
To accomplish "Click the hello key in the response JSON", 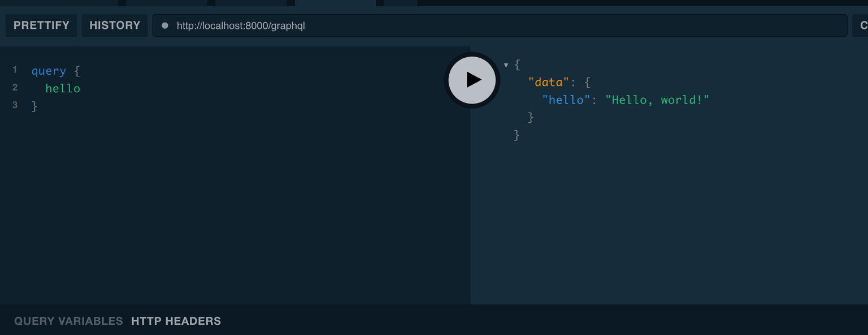I will (565, 100).
